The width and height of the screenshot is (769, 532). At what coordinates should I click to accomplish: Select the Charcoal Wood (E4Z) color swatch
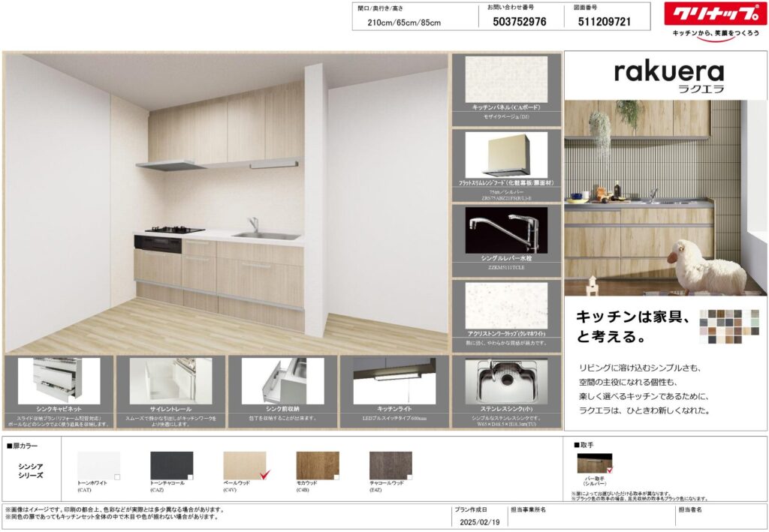pos(391,464)
